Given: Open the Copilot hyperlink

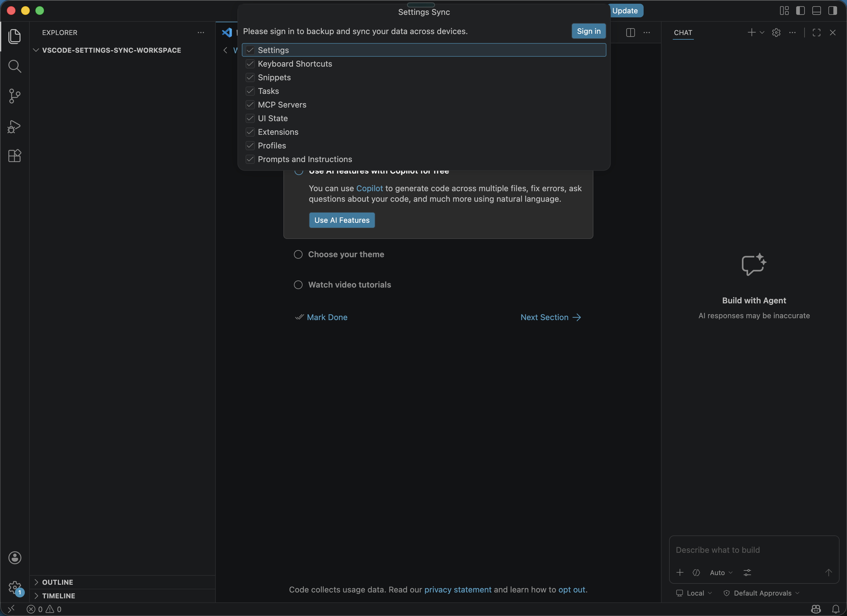Looking at the screenshot, I should [x=369, y=188].
